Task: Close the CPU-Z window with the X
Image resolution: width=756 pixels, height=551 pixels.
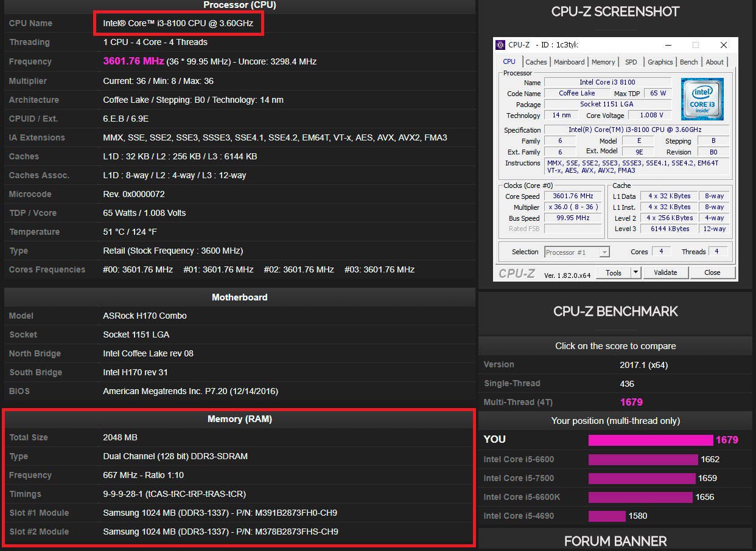Action: coord(723,45)
